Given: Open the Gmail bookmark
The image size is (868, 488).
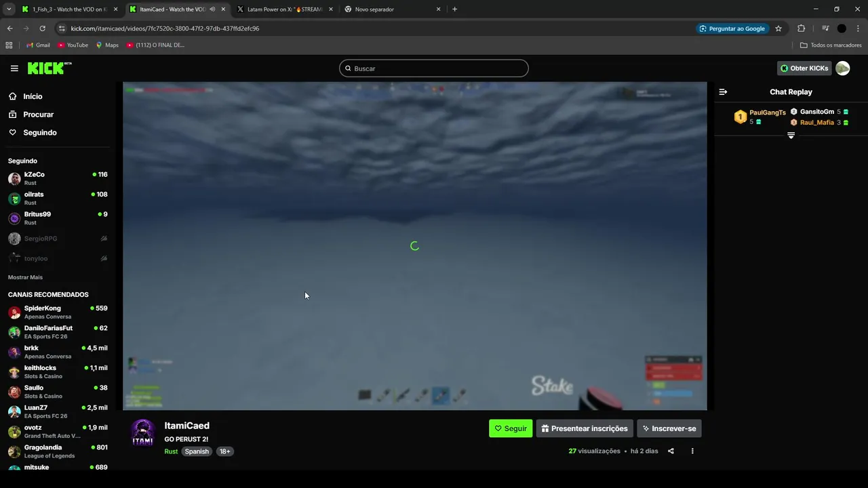Looking at the screenshot, I should click(x=38, y=45).
